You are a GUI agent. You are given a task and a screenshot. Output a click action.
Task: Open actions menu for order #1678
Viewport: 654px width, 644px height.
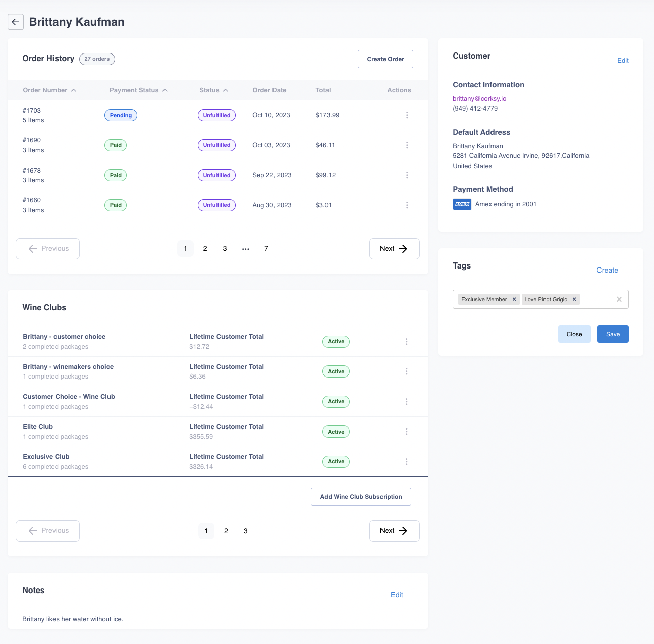coord(407,175)
